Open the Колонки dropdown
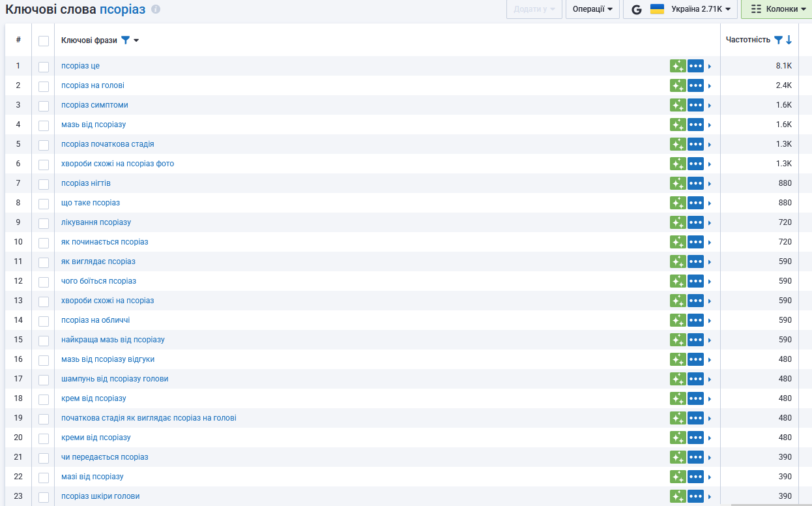This screenshot has height=506, width=812. (x=776, y=9)
